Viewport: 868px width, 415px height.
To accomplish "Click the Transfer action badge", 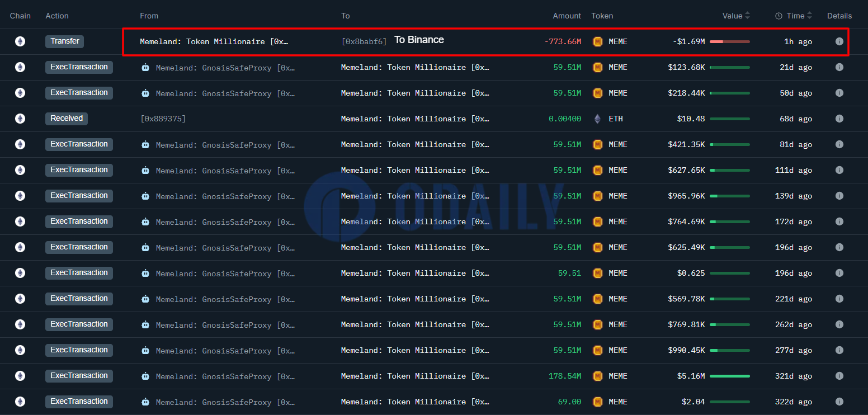I will 65,41.
